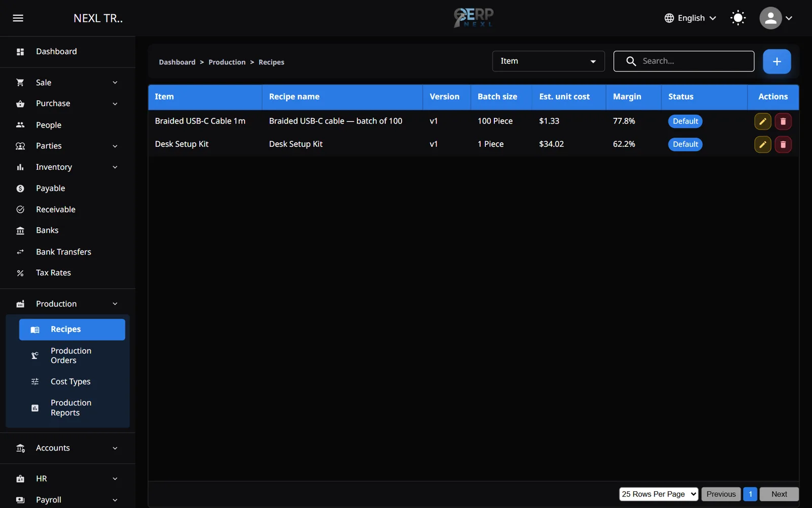This screenshot has width=812, height=508.
Task: Click the Previous page button
Action: pyautogui.click(x=721, y=494)
